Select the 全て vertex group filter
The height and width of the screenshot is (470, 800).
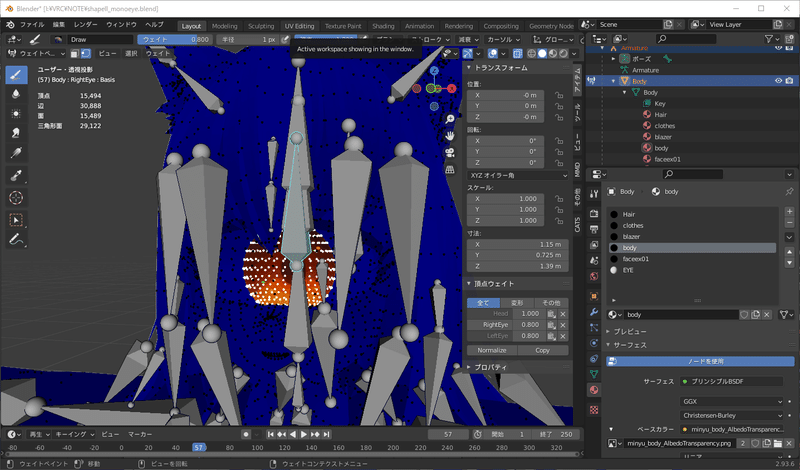click(483, 303)
